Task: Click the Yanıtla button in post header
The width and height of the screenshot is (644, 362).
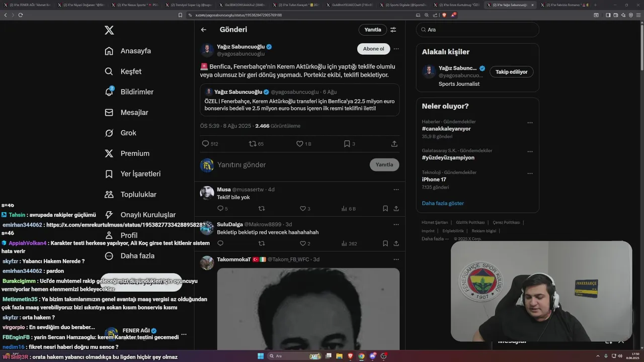Action: pyautogui.click(x=373, y=30)
